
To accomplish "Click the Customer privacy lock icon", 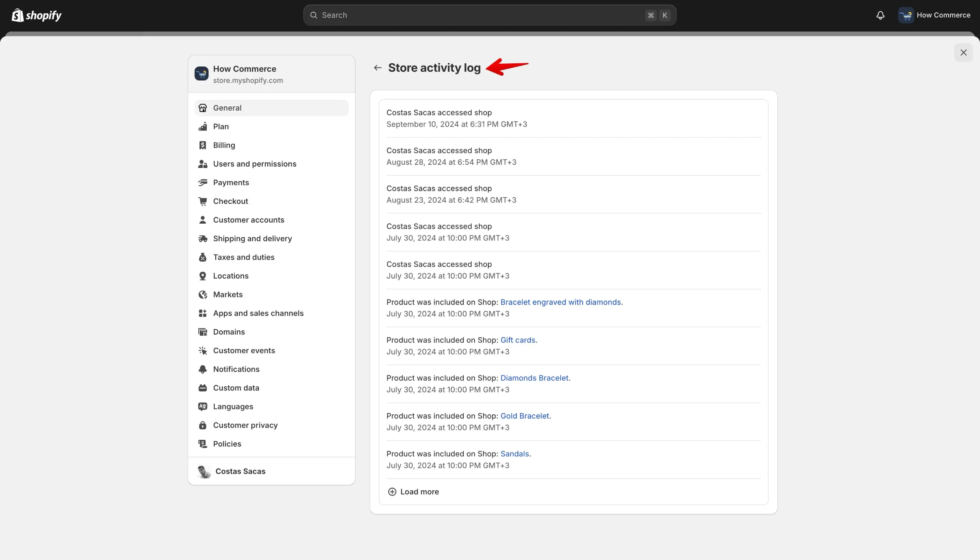I will pos(203,425).
